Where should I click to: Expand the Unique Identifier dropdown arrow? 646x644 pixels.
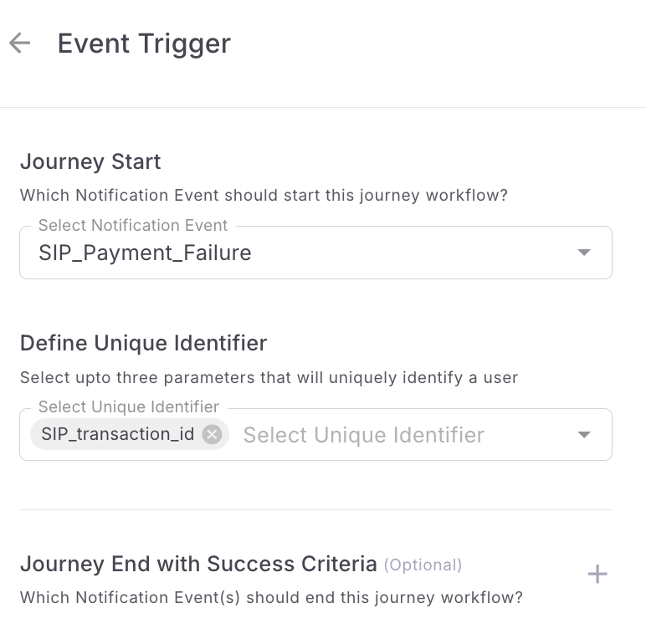(584, 435)
